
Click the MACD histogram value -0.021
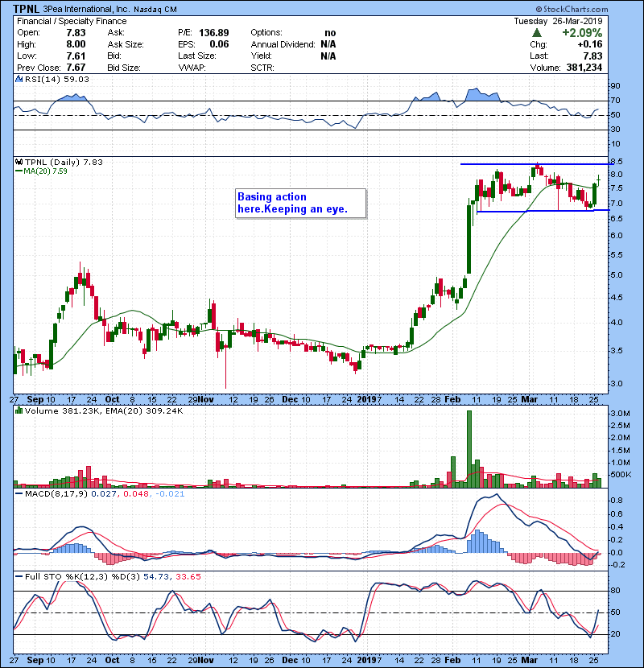click(170, 494)
